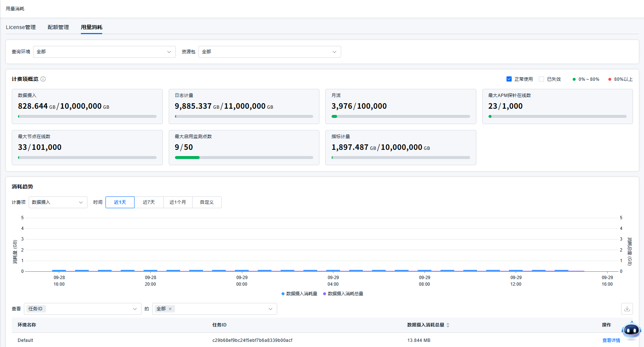Remove the 全部 tag with its x icon
The height and width of the screenshot is (347, 644).
[x=170, y=309]
